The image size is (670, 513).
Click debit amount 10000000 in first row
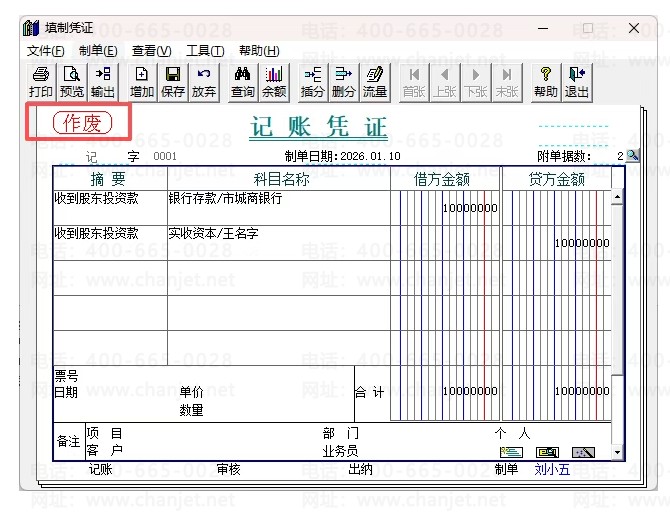coord(470,208)
